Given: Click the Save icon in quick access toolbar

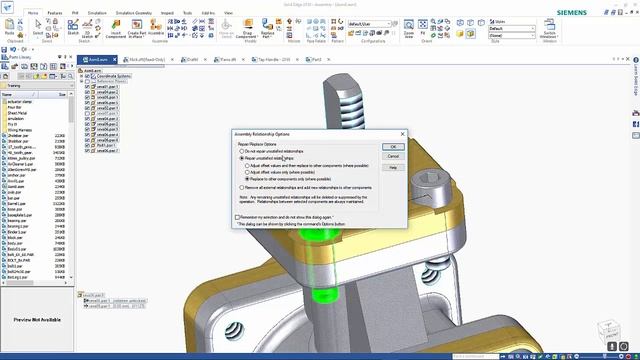Looking at the screenshot, I should (x=4, y=49).
